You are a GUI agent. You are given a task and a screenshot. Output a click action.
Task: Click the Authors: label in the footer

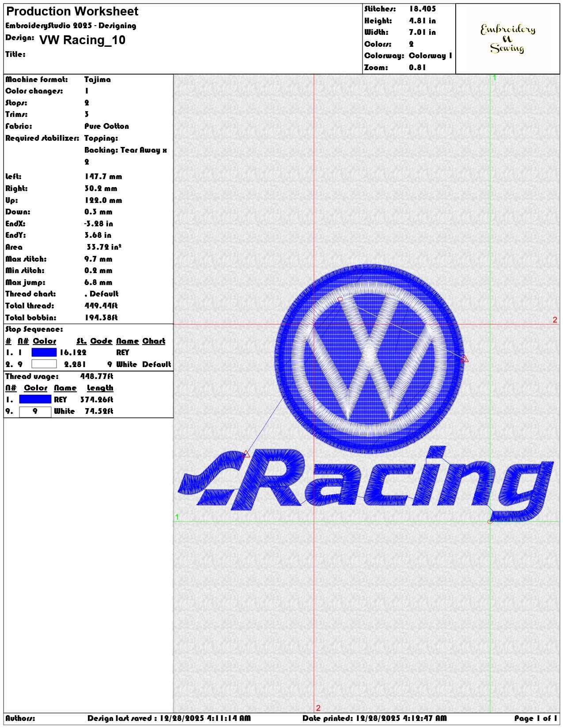20,718
